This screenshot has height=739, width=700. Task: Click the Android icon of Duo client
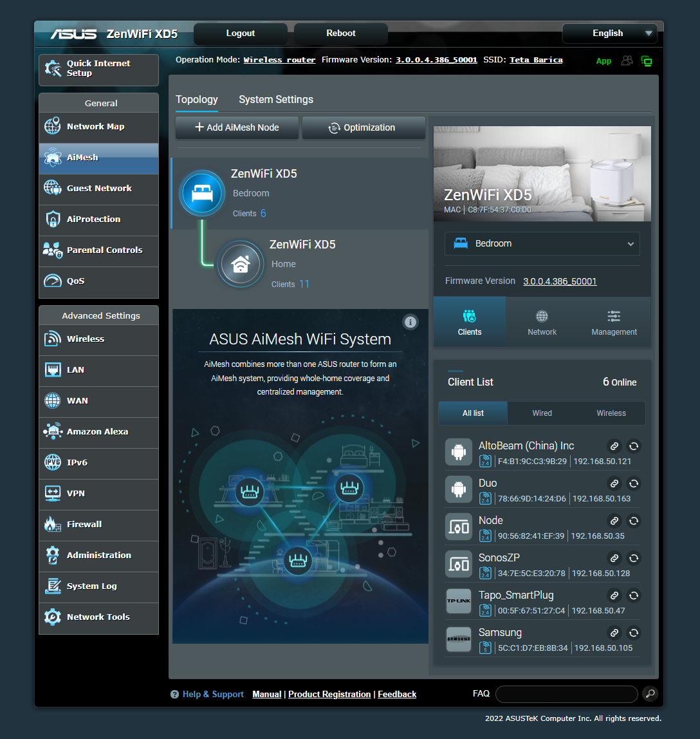[x=459, y=489]
